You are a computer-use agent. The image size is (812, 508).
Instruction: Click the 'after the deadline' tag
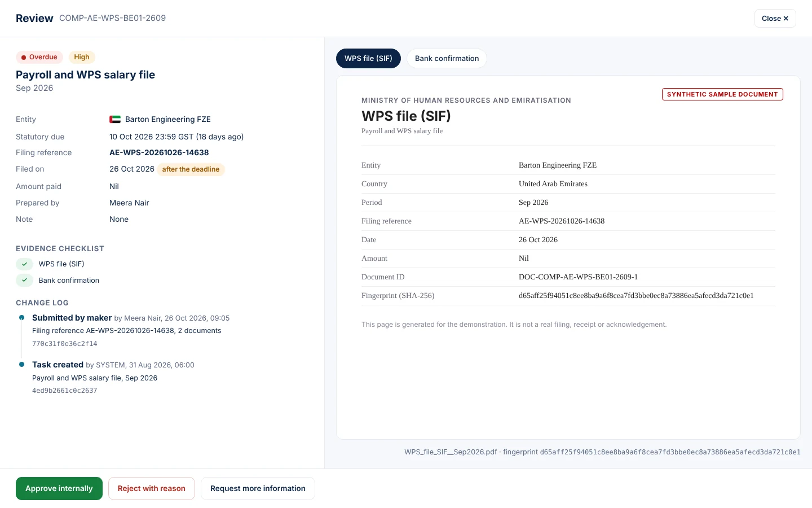click(x=191, y=169)
